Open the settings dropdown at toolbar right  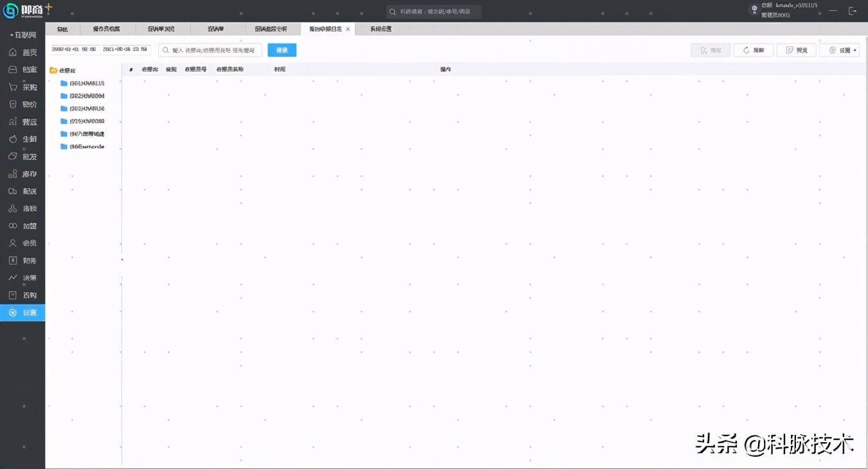tap(840, 50)
